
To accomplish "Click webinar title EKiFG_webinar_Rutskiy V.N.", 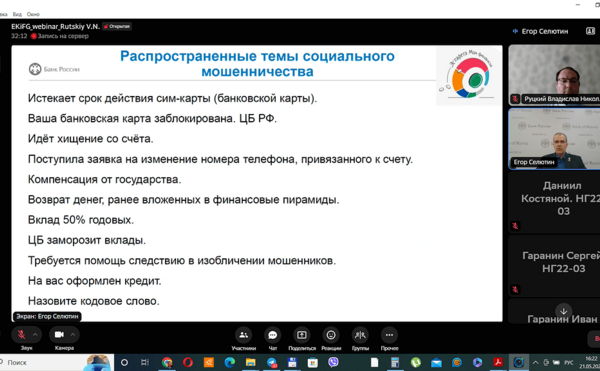I will [x=55, y=26].
